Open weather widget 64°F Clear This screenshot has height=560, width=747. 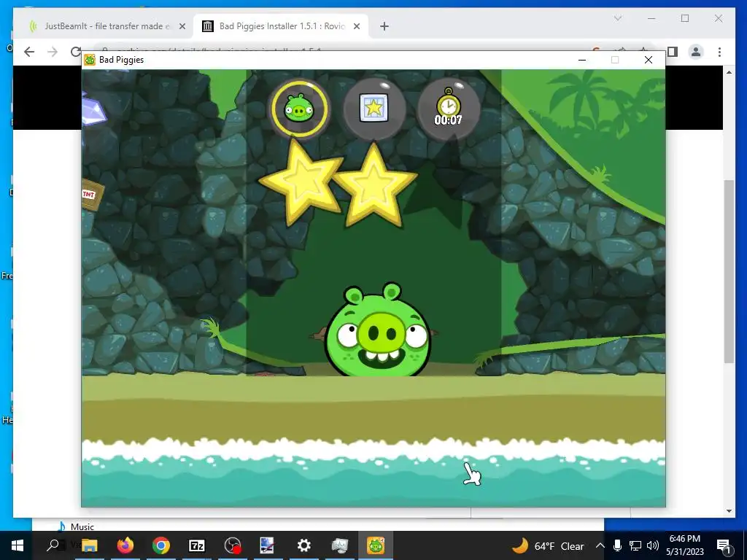coord(548,545)
